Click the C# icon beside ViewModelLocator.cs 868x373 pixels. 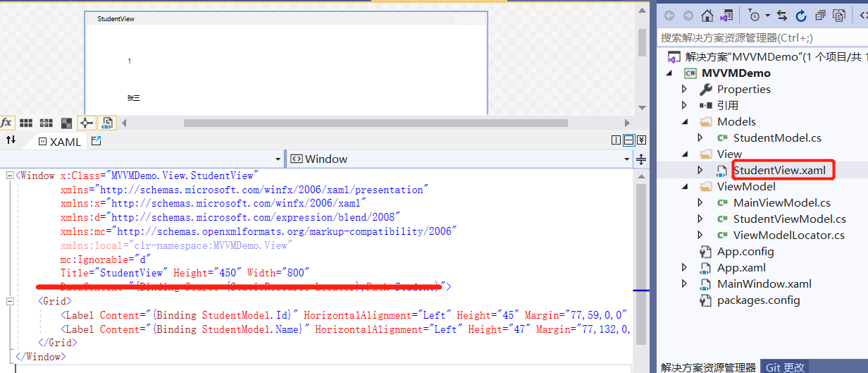coord(722,236)
